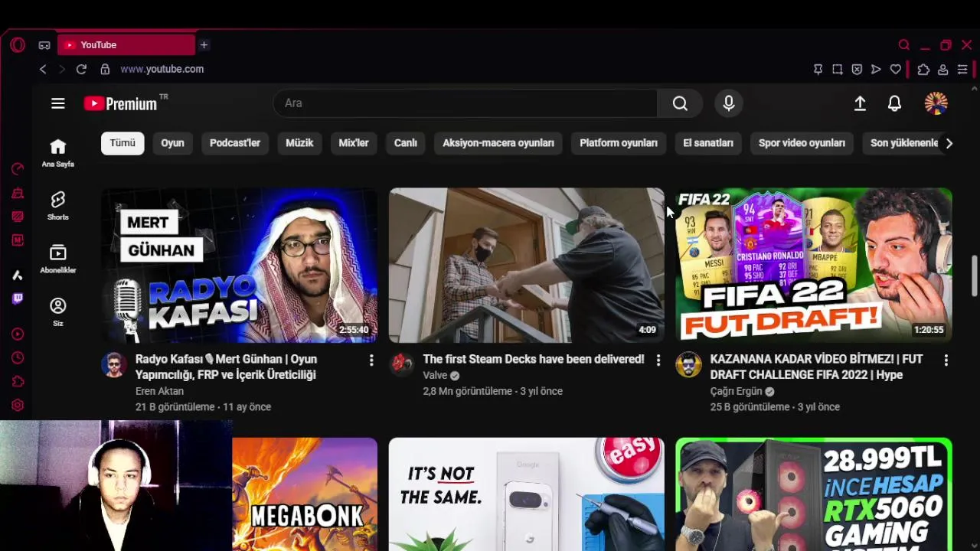
Task: Select the Canlı filter chip
Action: [x=406, y=143]
